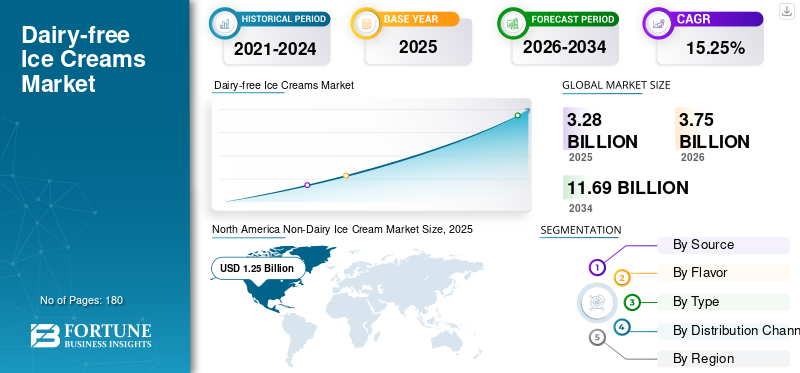Click the Fortune Business Insights logo
The width and height of the screenshot is (800, 373).
click(91, 335)
